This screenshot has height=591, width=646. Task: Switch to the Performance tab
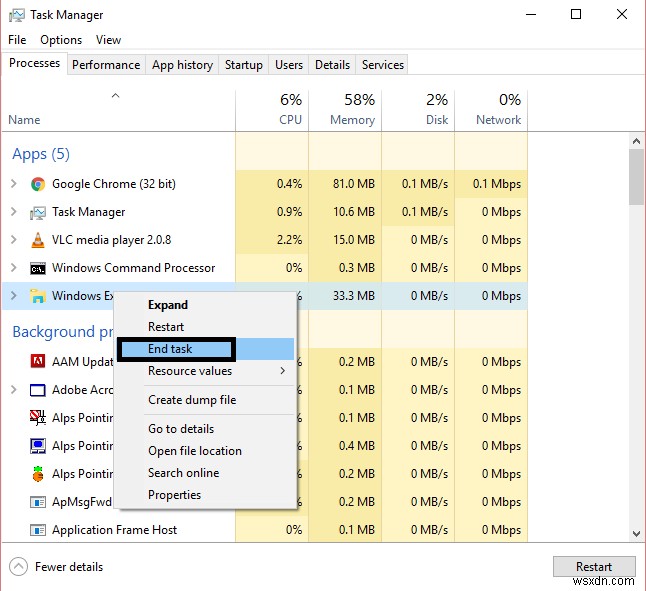(106, 65)
